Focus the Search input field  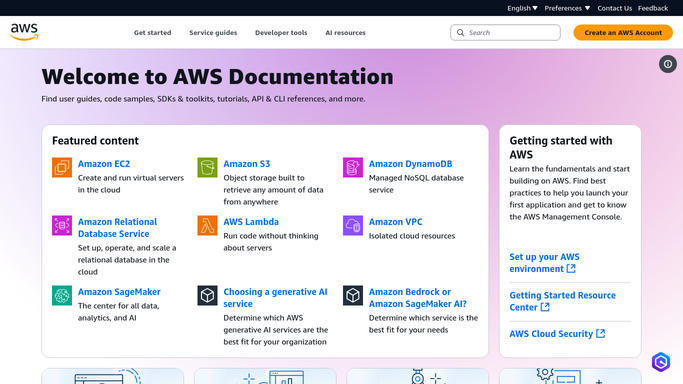(505, 33)
